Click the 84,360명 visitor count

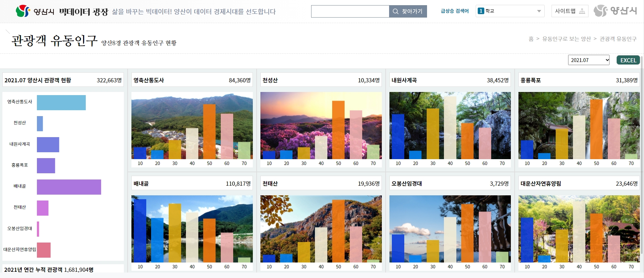240,80
